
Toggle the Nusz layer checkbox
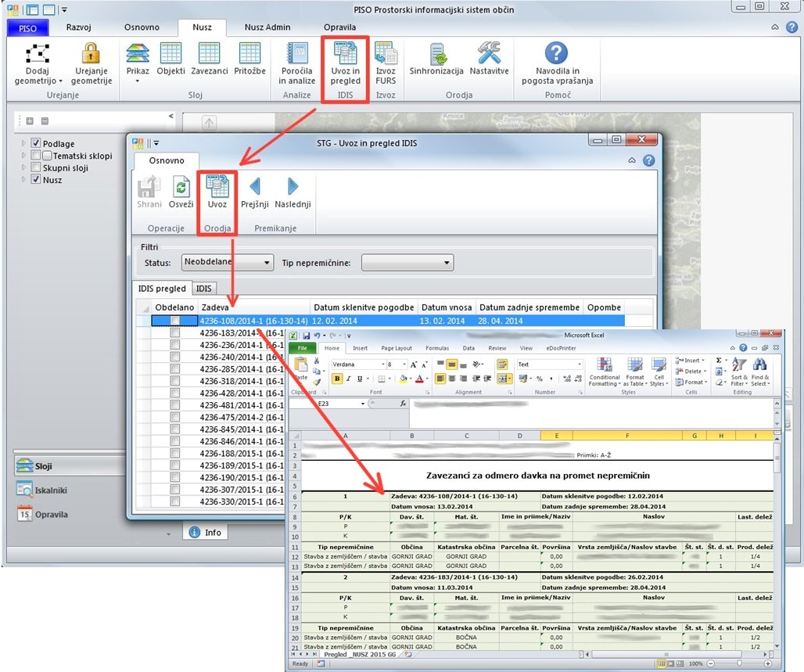[x=36, y=179]
